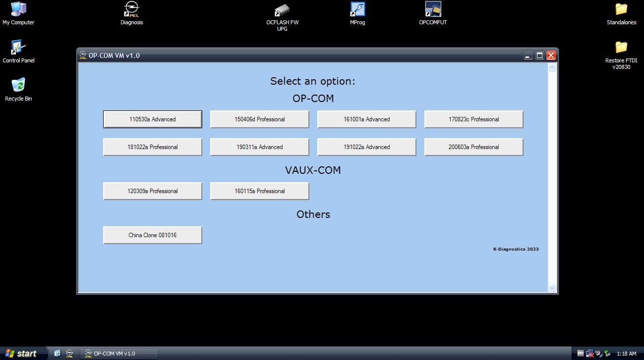This screenshot has width=644, height=360.
Task: Click the Internet Explorer quick launch icon
Action: point(57,354)
